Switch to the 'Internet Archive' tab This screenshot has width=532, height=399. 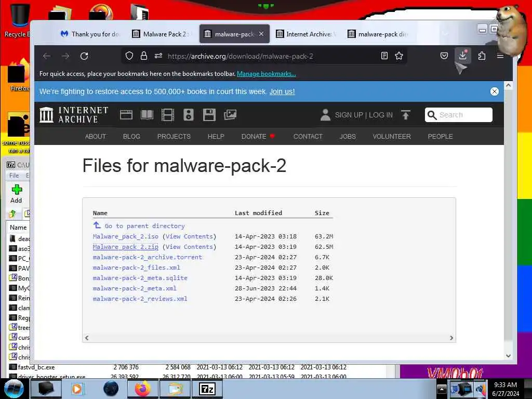point(306,34)
